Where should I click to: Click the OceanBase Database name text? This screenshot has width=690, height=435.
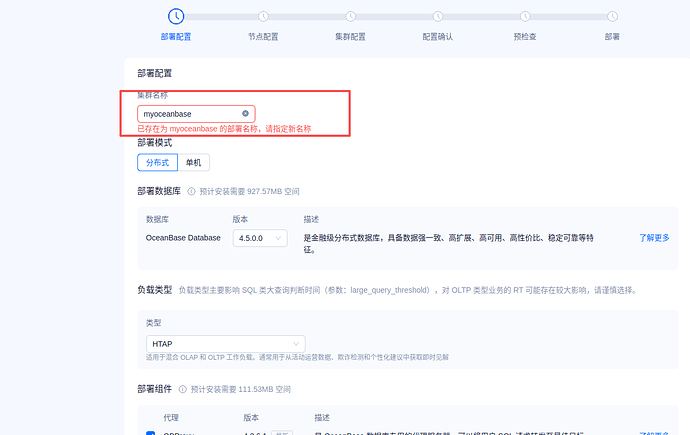coord(183,238)
